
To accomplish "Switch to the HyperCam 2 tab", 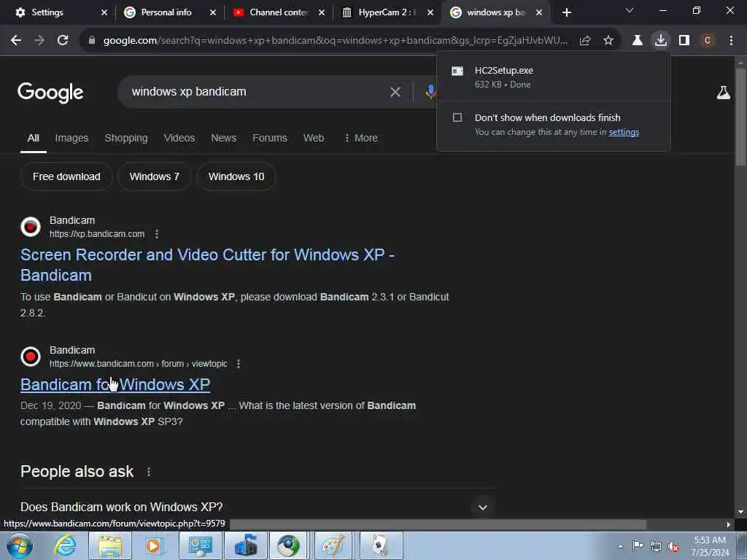I will (387, 12).
